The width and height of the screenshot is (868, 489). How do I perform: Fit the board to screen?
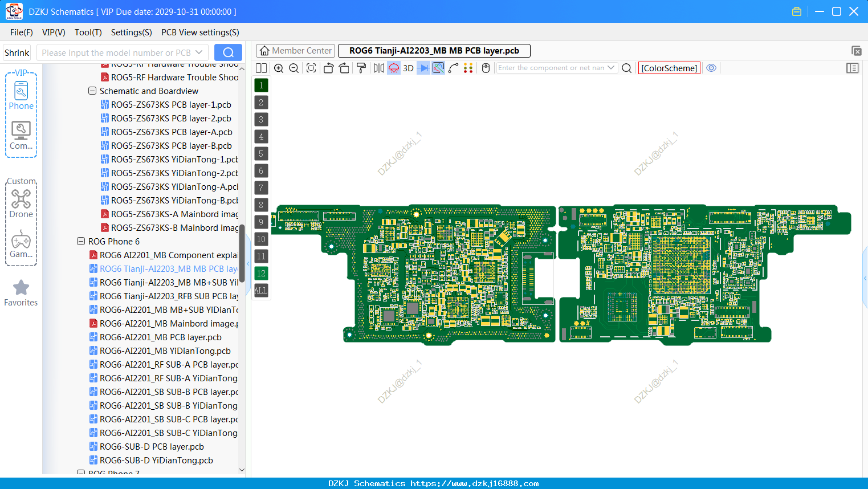point(311,68)
